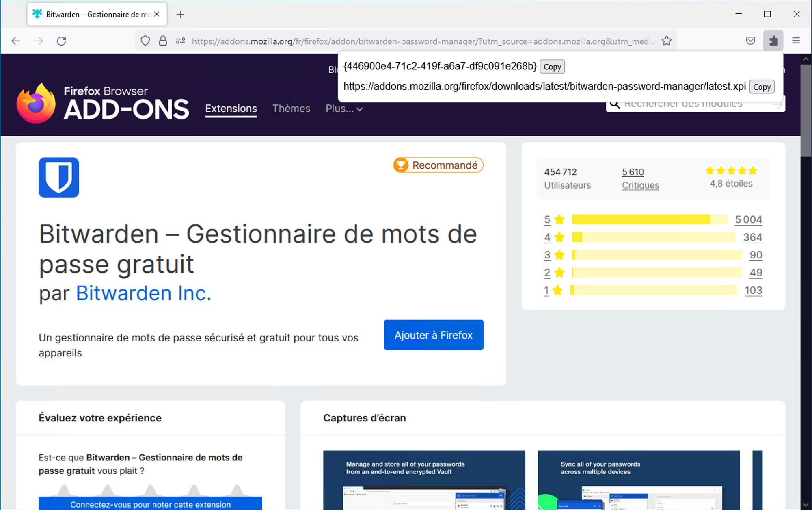Open the Extensions section
This screenshot has width=812, height=510.
coord(231,109)
